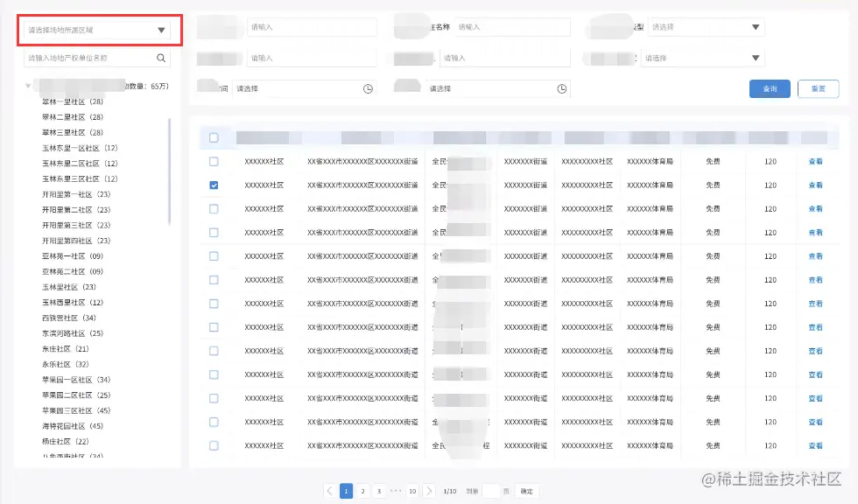The height and width of the screenshot is (504, 858).
Task: Click the 1/10 page count text
Action: (x=449, y=492)
